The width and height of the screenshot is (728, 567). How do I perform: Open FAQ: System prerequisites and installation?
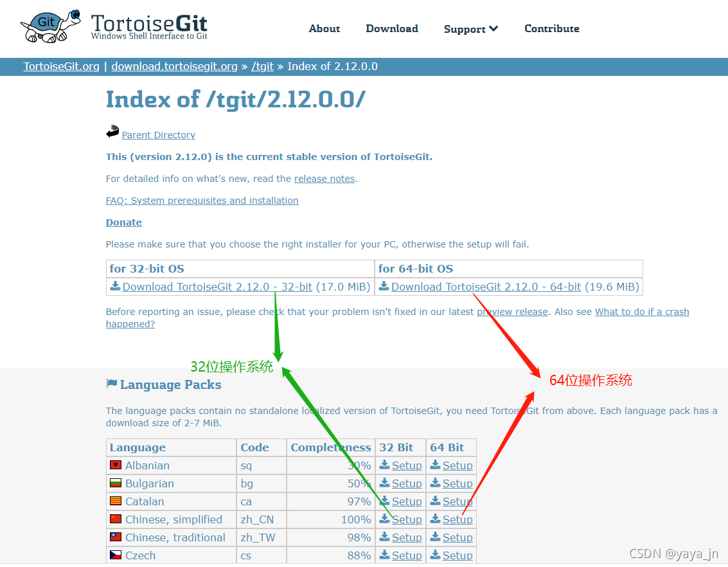(x=202, y=201)
